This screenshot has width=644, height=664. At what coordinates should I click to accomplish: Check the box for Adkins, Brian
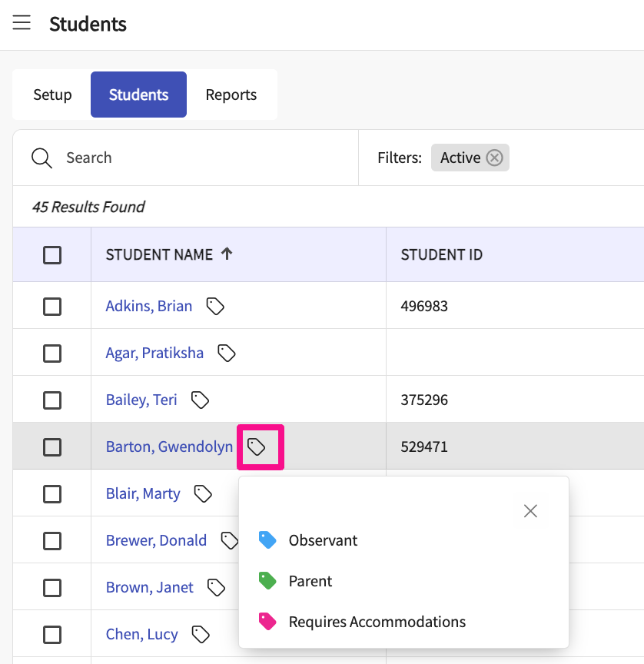point(52,307)
